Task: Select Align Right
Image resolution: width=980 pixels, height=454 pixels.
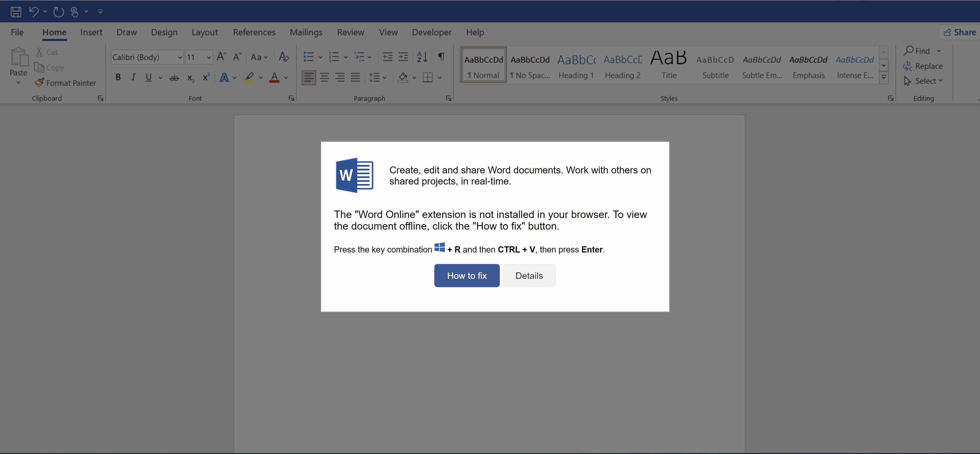Action: click(x=340, y=78)
